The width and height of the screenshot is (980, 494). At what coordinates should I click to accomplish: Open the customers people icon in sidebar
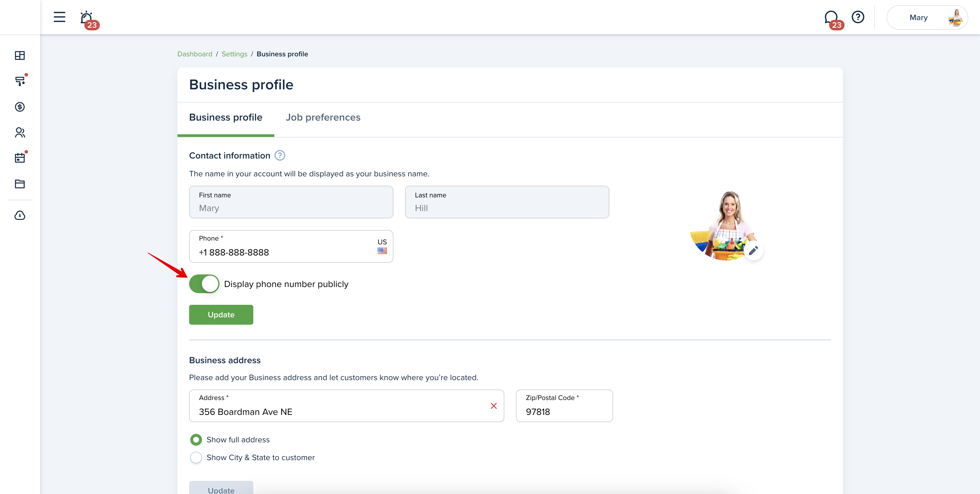tap(20, 133)
